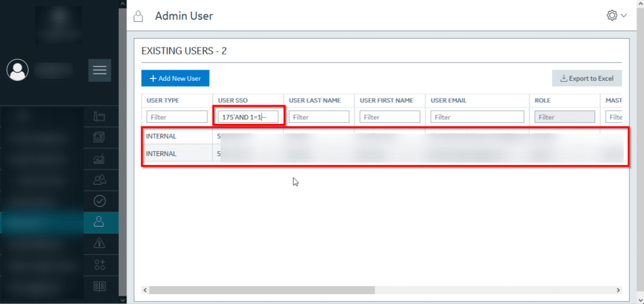Viewport: 644px width, 304px height.
Task: Click EXISTING USERS - 2 heading
Action: tap(184, 51)
